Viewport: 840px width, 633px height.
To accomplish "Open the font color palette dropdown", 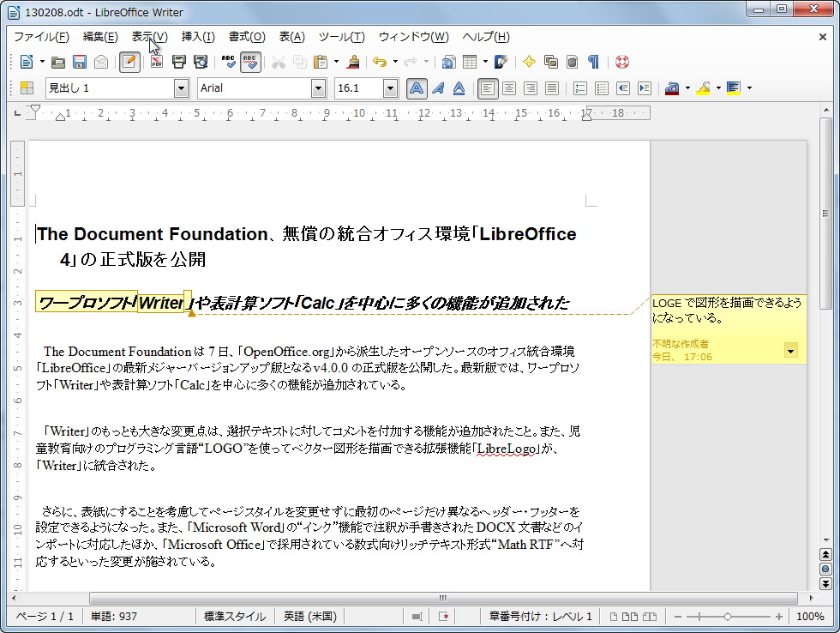I will [x=687, y=88].
